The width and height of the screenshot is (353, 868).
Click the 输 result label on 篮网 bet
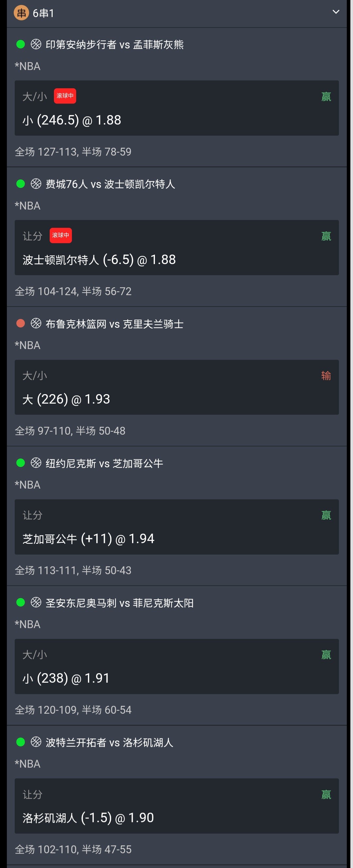tap(326, 376)
